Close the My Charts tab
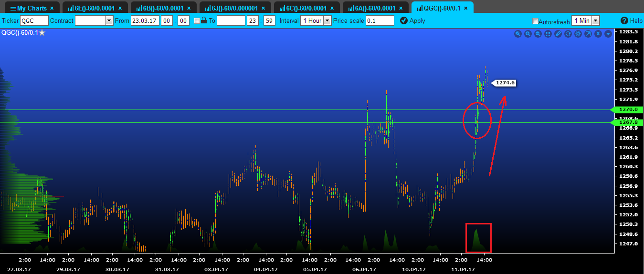The height and width of the screenshot is (274, 644). 52,8
